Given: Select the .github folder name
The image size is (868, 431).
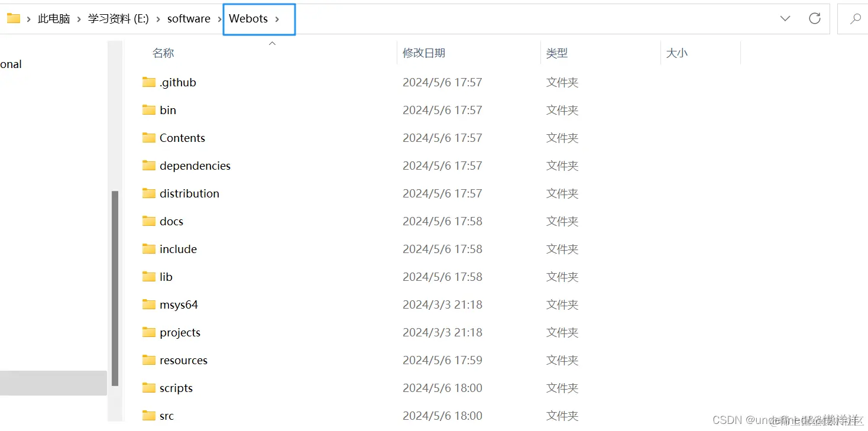Looking at the screenshot, I should click(177, 82).
